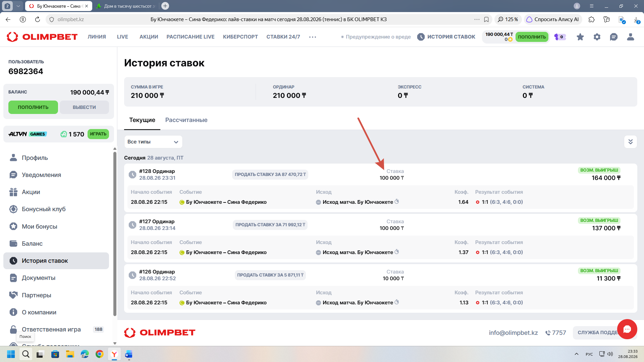
Task: Click the browser bookmark icon
Action: (486, 19)
